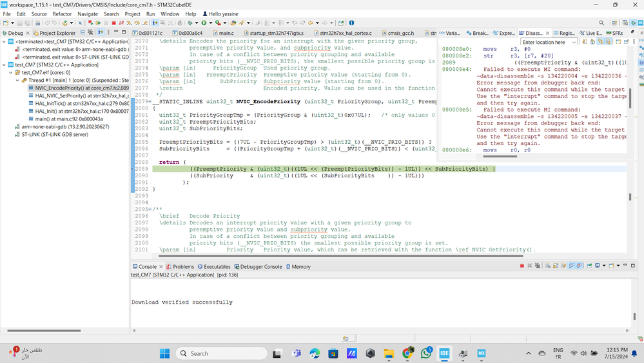Click the Search magnifier icon at top right
The width and height of the screenshot is (644, 363).
pyautogui.click(x=601, y=23)
